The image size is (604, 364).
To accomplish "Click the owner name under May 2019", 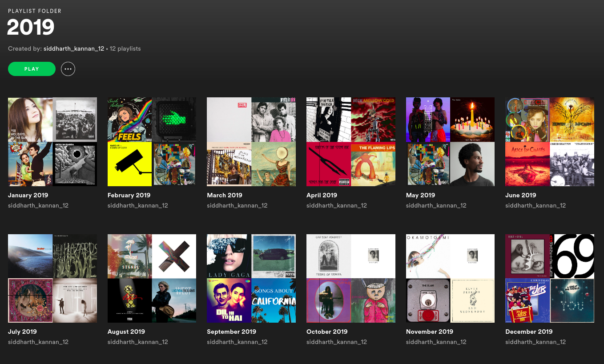I will [x=436, y=205].
